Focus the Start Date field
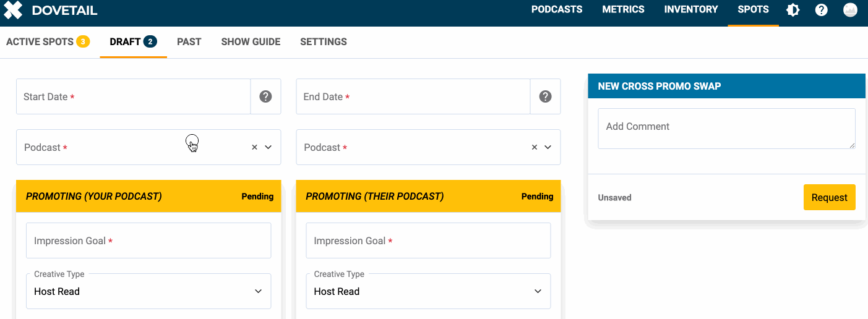The image size is (868, 319). 133,96
